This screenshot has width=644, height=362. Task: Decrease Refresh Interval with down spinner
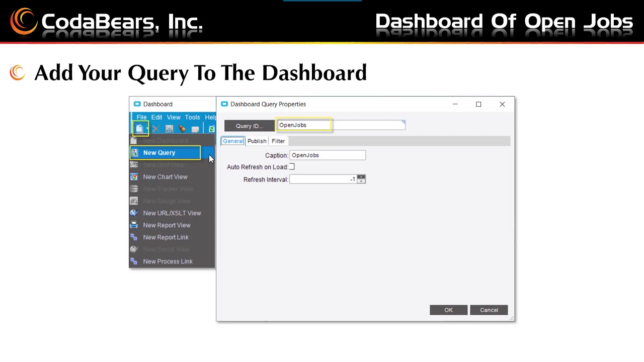coord(361,182)
